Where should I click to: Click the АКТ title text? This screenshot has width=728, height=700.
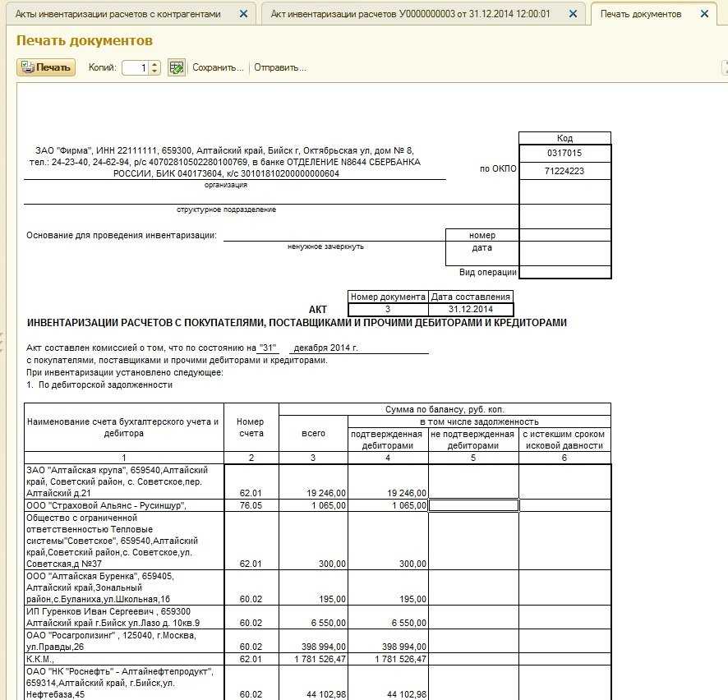coord(317,310)
